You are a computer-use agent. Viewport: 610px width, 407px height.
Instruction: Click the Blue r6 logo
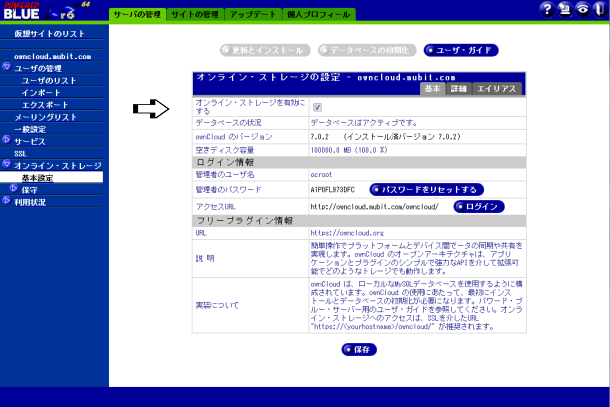[x=47, y=11]
